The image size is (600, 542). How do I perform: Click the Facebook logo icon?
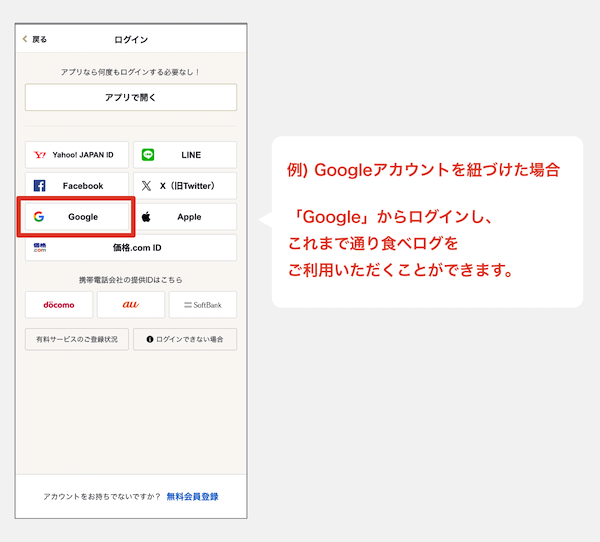(x=40, y=186)
